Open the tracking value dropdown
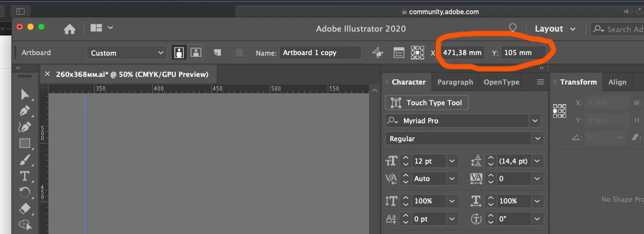Image resolution: width=644 pixels, height=234 pixels. click(538, 178)
